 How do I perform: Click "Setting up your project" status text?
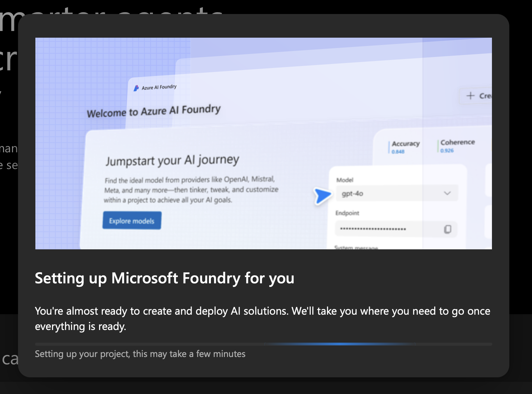[x=140, y=354]
